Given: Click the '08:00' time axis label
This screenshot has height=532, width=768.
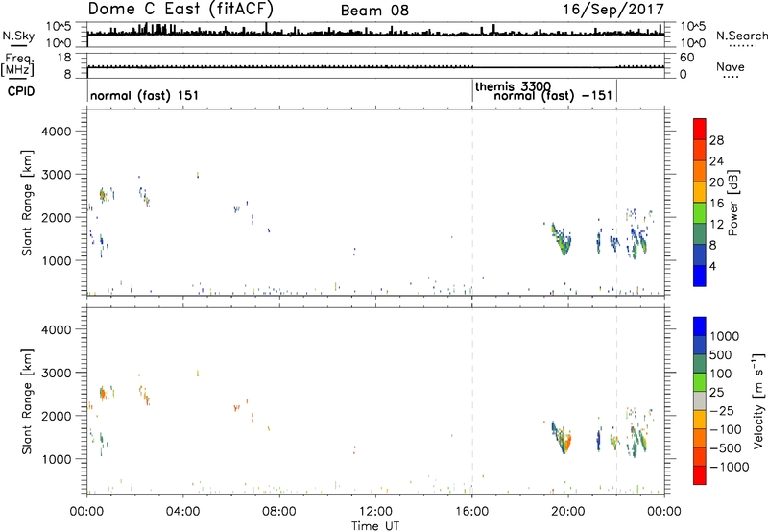Looking at the screenshot, I should click(x=279, y=512).
